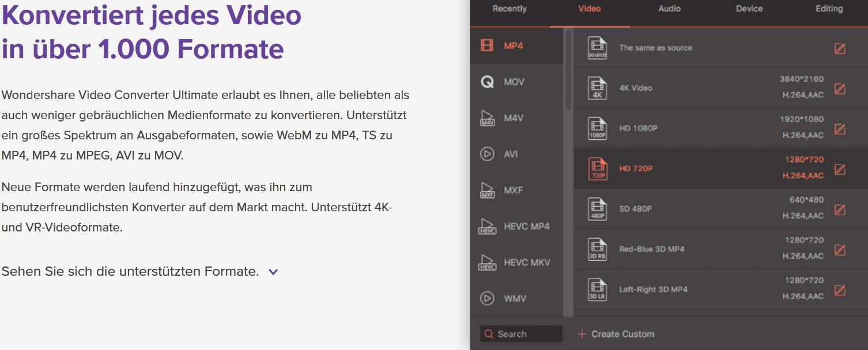Focus the Search input field
Viewport: 868px width, 350px height.
pos(521,334)
